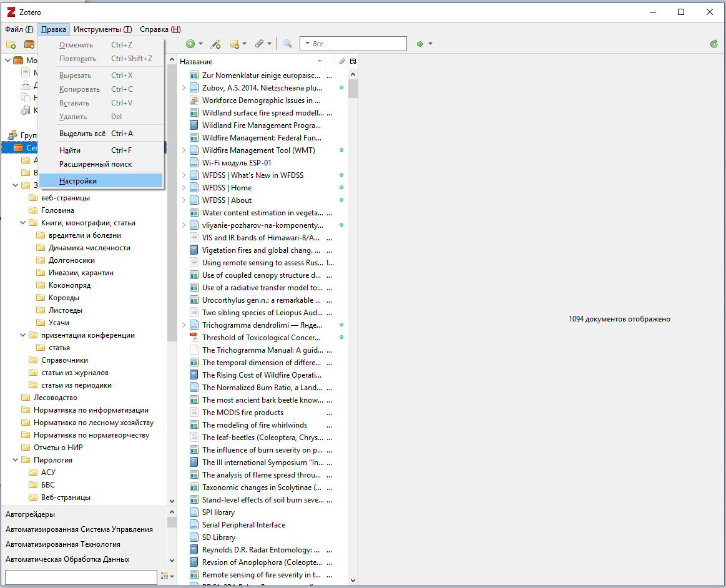Expand the Wildfire Management Tool (WMT) item
The height and width of the screenshot is (588, 726).
click(x=184, y=150)
